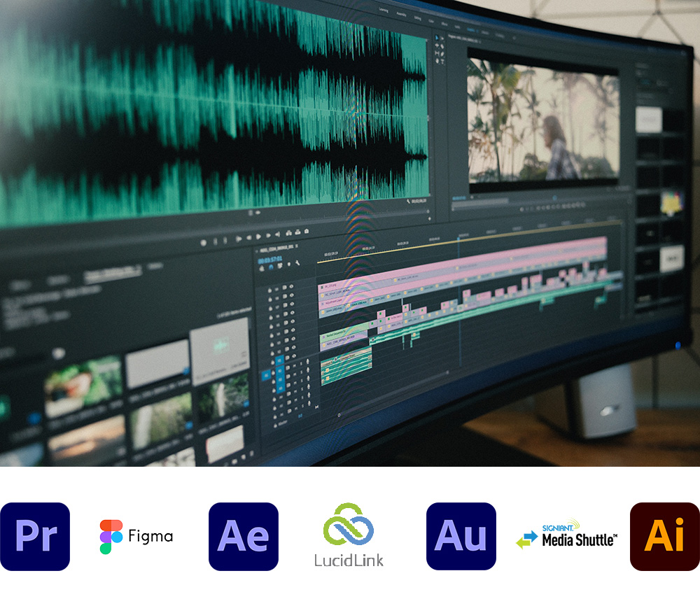Select the Selection arrow tool in Premiere's tool panel
The height and width of the screenshot is (613, 700).
click(437, 38)
